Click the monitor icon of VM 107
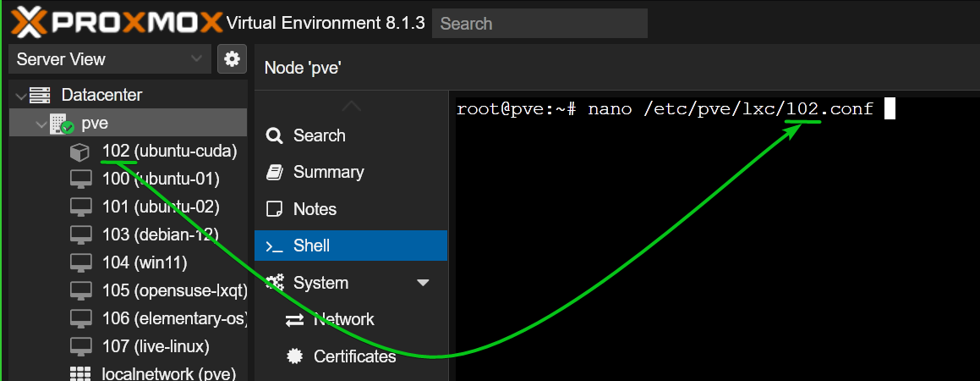This screenshot has width=980, height=381. click(x=80, y=346)
